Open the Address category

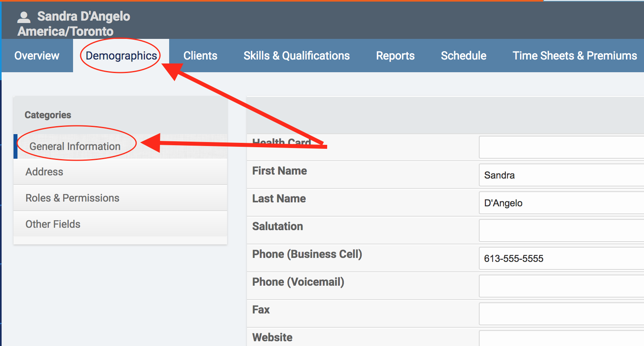44,172
